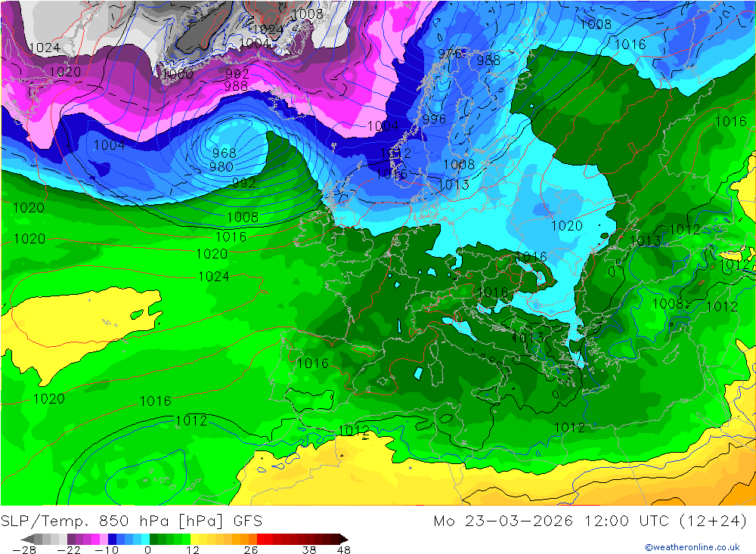Click the 968 hPa low centre label
Image resolution: width=756 pixels, height=554 pixels.
[x=225, y=153]
